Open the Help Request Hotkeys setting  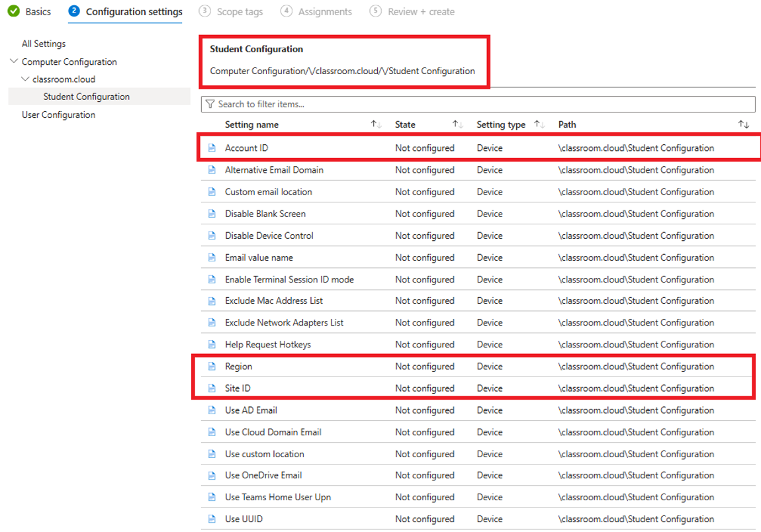tap(267, 345)
